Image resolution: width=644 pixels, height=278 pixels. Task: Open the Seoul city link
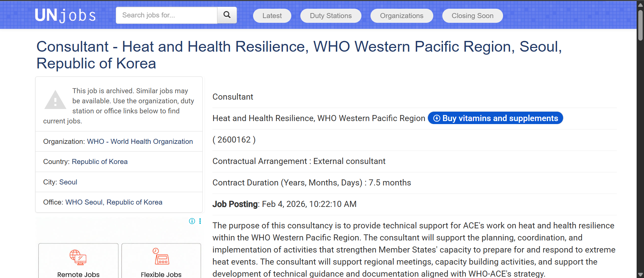[x=68, y=182]
